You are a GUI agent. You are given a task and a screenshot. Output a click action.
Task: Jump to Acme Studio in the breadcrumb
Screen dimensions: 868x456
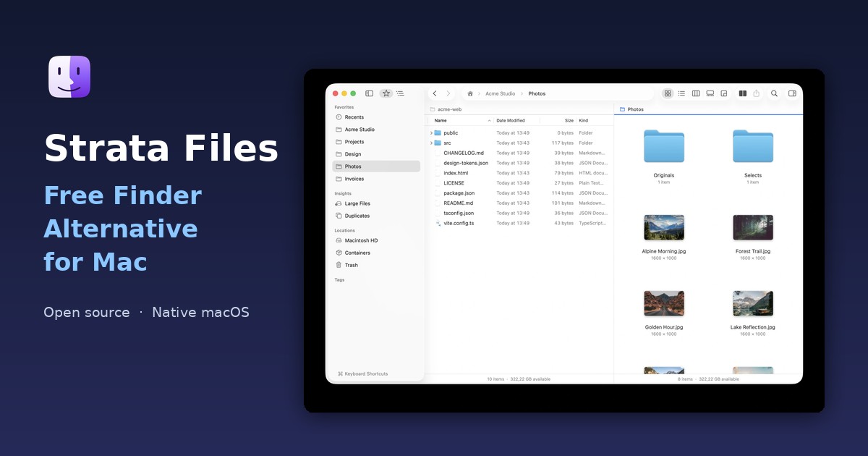click(501, 93)
